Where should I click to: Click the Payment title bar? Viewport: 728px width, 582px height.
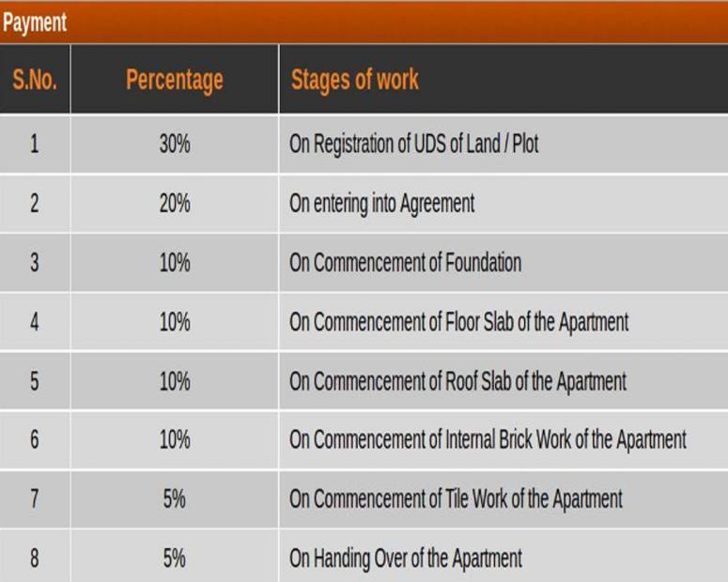[35, 23]
